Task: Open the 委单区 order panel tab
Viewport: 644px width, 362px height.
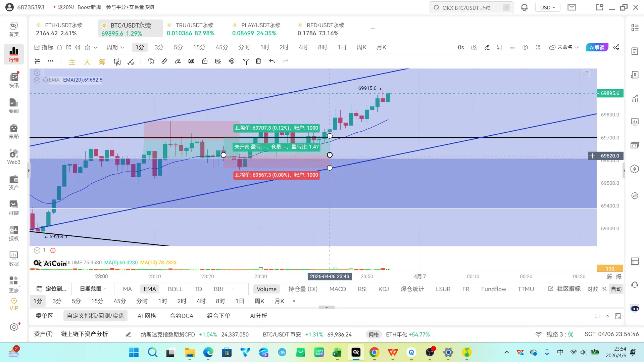Action: (x=45, y=316)
